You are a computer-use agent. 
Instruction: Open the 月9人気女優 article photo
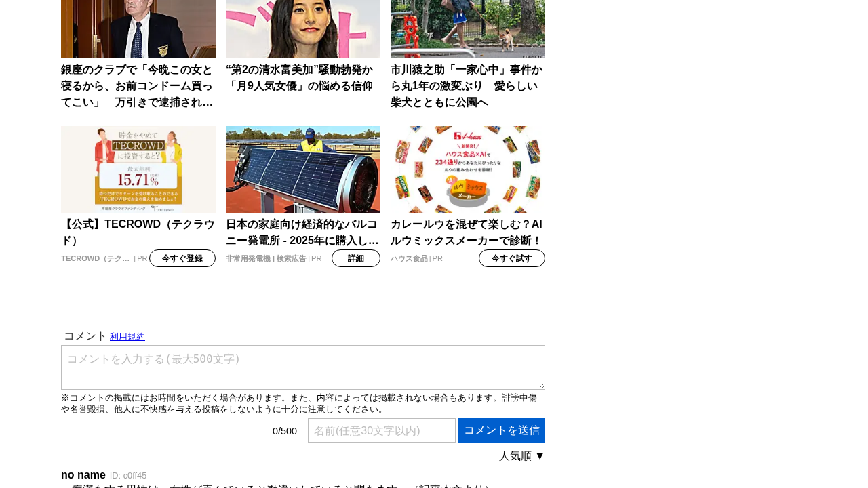[303, 29]
